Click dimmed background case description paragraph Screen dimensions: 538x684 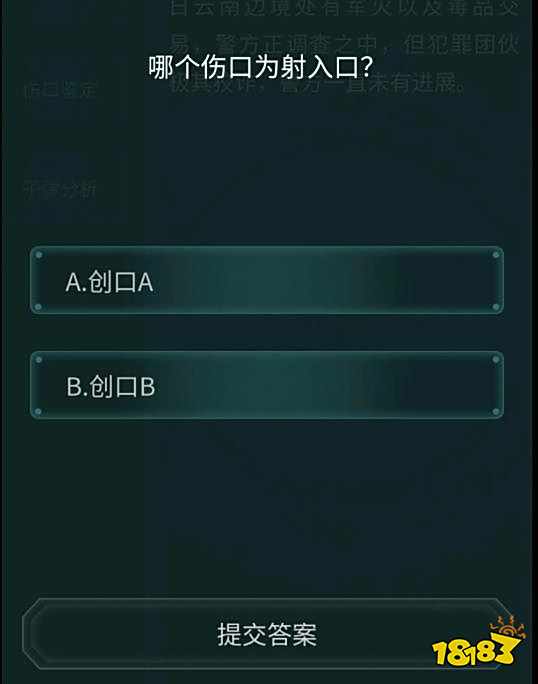coord(344,44)
